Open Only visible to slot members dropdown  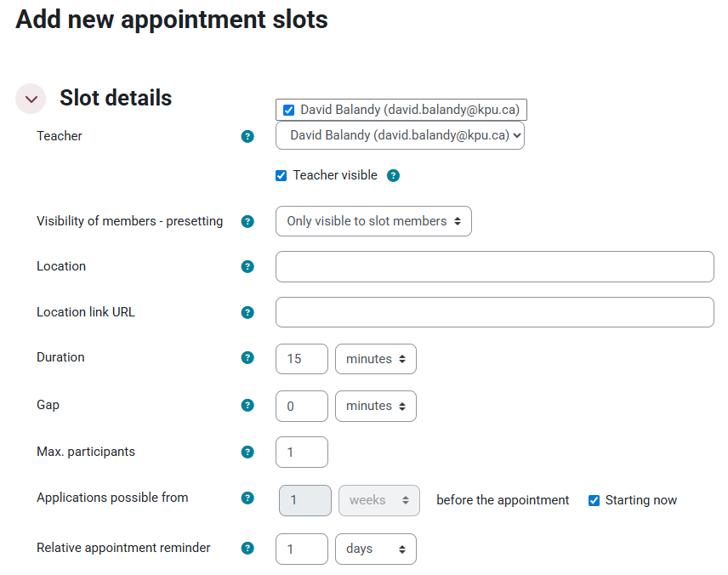(x=373, y=221)
